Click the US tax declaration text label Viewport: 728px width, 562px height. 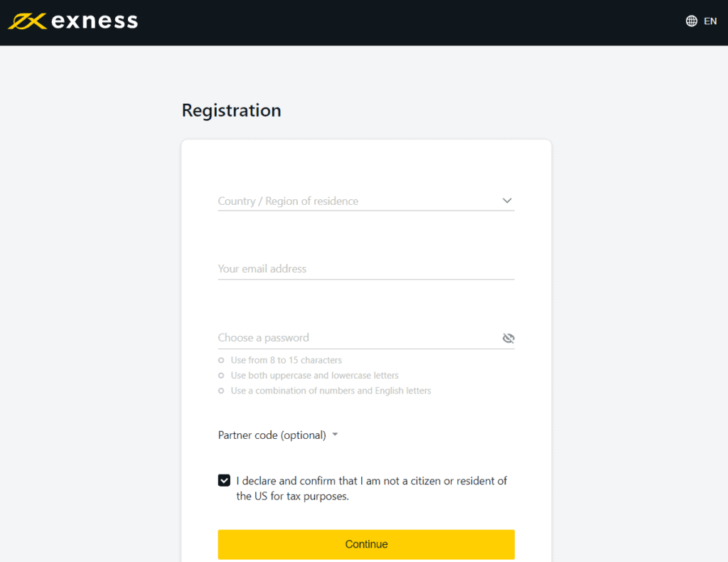click(x=371, y=488)
